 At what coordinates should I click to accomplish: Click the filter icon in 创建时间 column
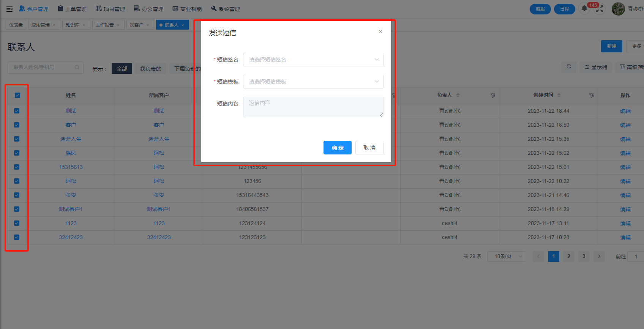tap(591, 95)
